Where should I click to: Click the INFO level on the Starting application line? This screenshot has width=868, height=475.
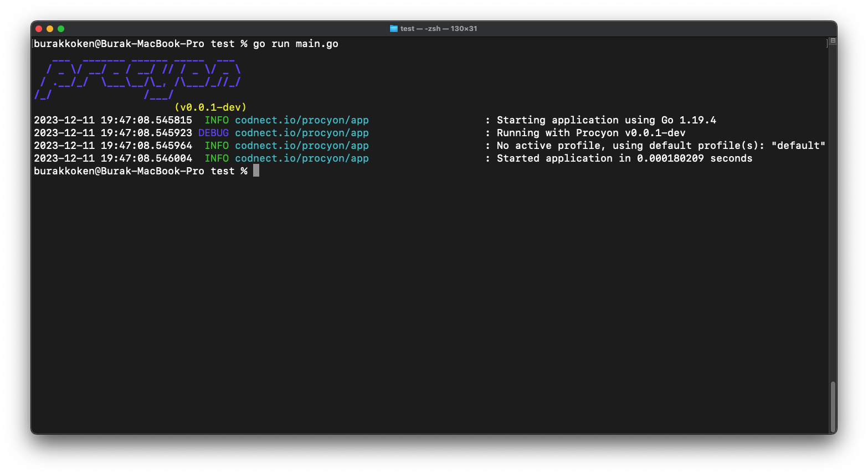[217, 120]
